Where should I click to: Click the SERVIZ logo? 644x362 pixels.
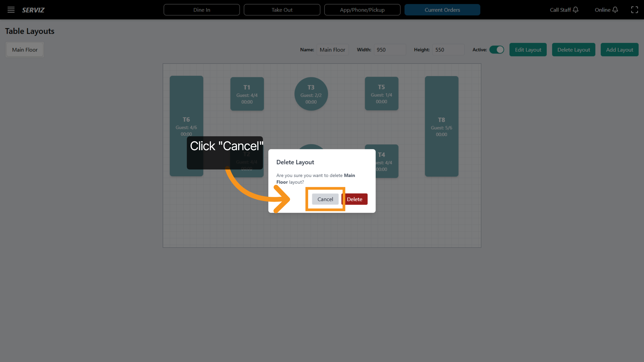(33, 10)
